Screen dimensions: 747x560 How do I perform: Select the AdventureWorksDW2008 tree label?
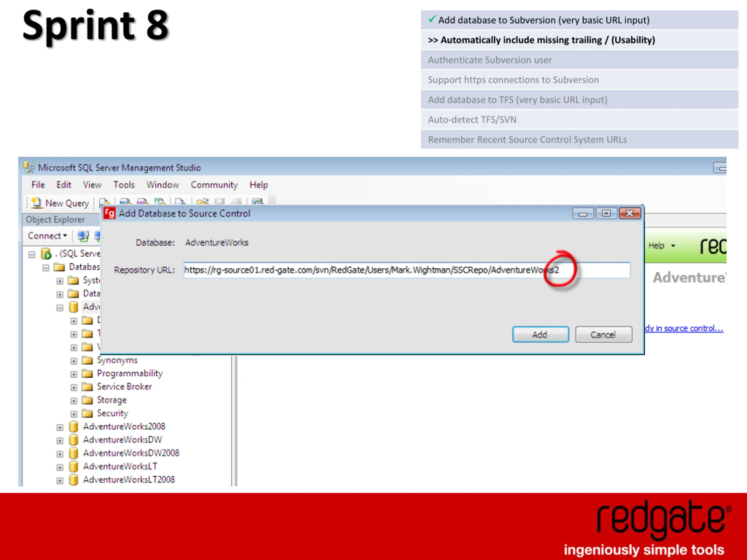click(131, 453)
